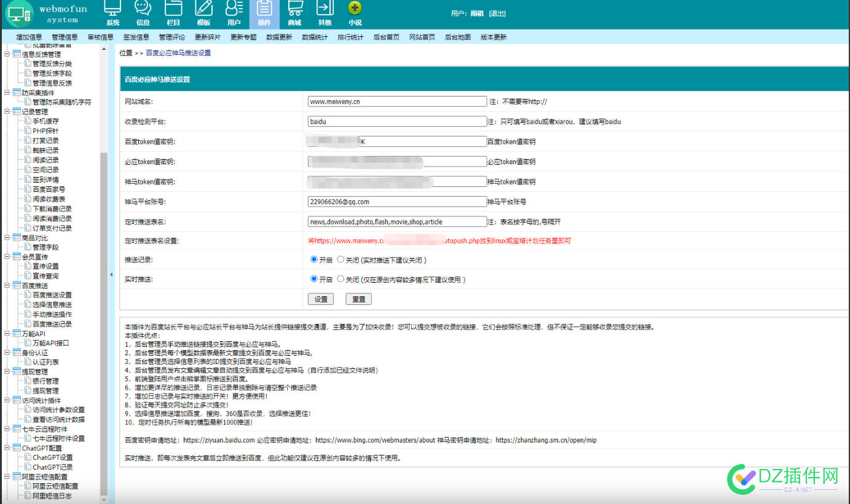Select 开启 radio for 推送记录
850x504 pixels.
314,259
